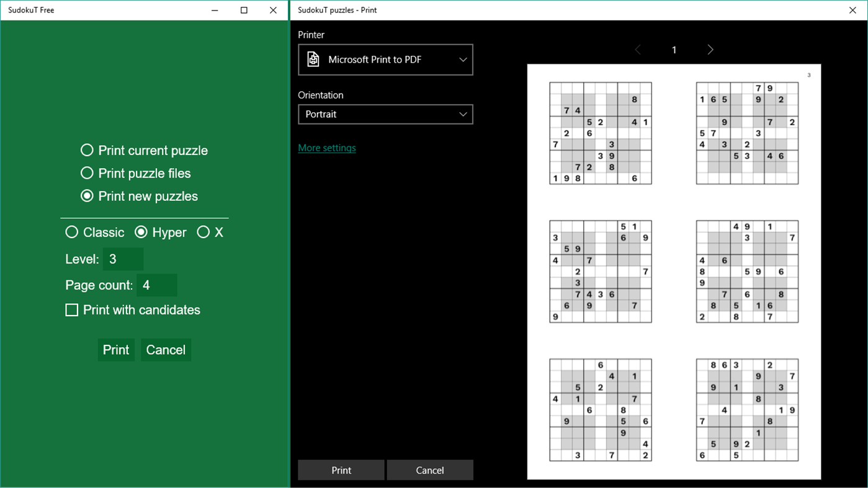Change printer from Microsoft Print to PDF
The height and width of the screenshot is (488, 868).
point(385,59)
